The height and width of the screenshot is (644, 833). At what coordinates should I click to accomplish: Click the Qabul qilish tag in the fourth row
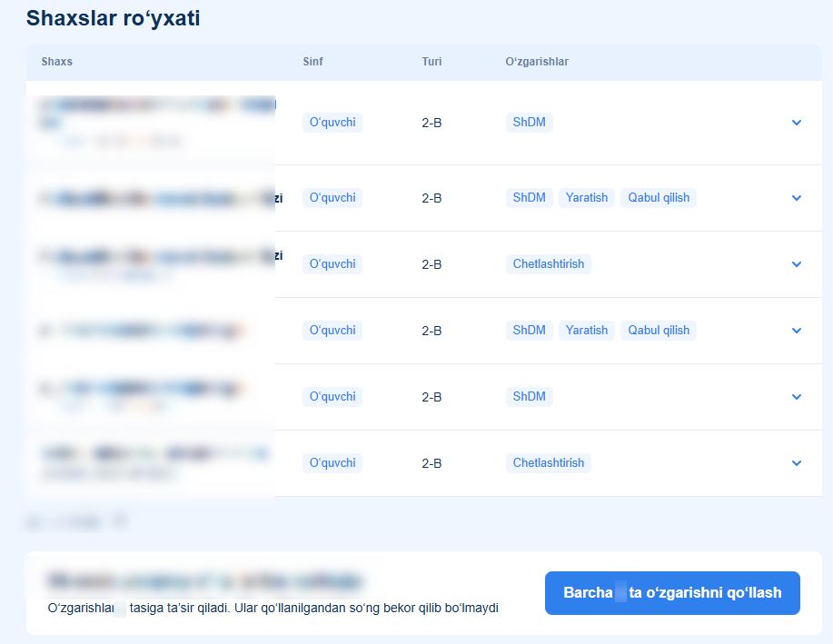coord(659,331)
